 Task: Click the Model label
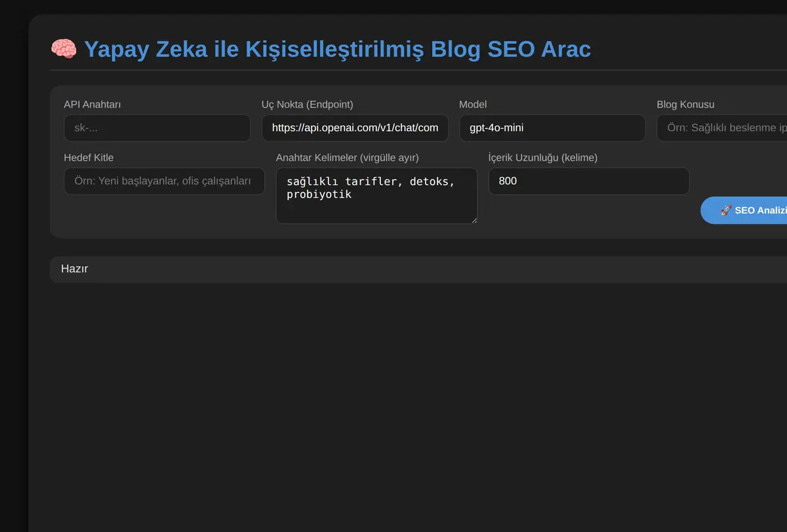tap(473, 104)
